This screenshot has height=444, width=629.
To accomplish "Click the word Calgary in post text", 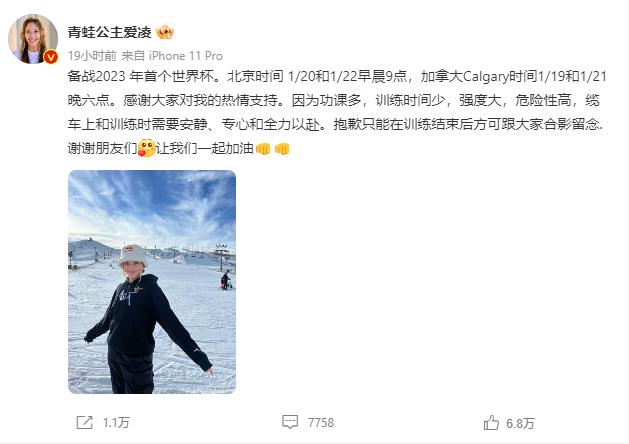I will (485, 76).
